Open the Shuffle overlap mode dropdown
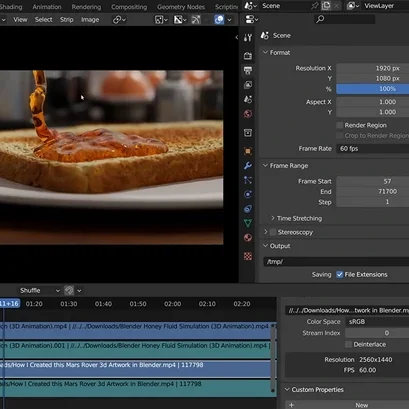Image resolution: width=409 pixels, height=409 pixels. coord(39,291)
